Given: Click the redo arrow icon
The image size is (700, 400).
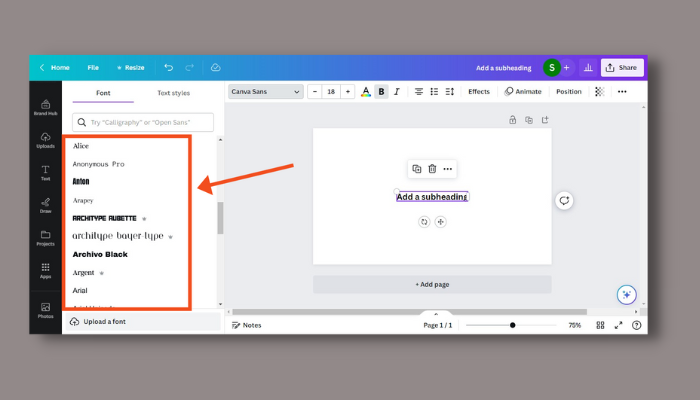Looking at the screenshot, I should point(190,67).
